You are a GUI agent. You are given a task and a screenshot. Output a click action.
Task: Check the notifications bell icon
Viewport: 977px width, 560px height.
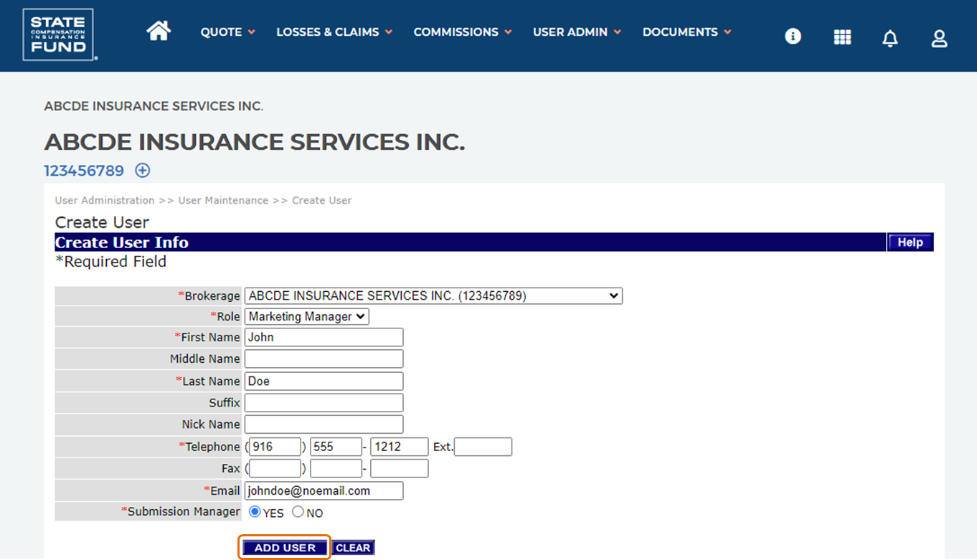pyautogui.click(x=889, y=39)
